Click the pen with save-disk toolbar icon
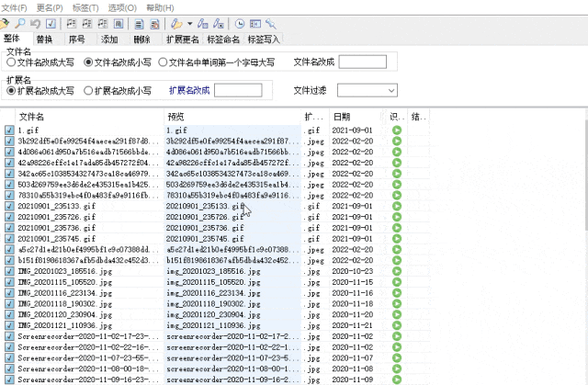 click(202, 24)
